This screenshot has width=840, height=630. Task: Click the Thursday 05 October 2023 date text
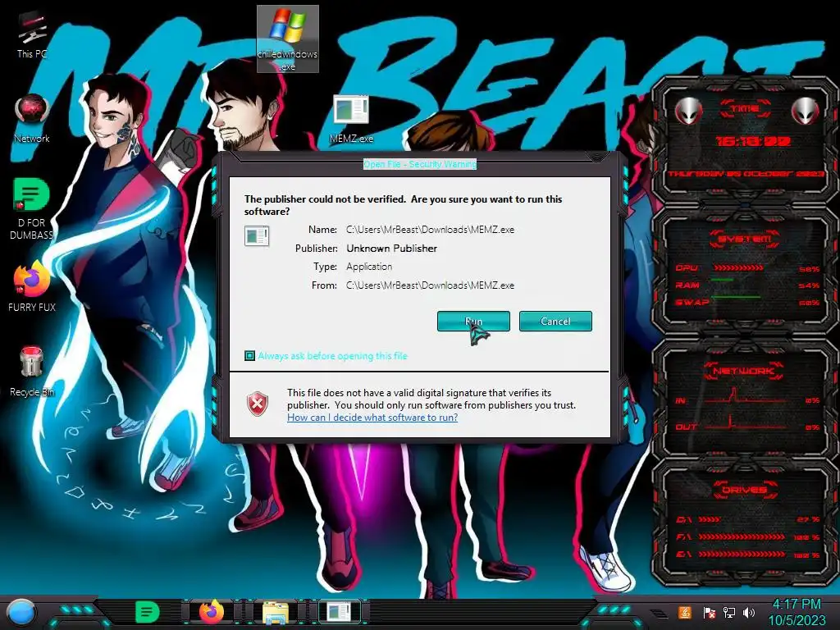point(746,174)
